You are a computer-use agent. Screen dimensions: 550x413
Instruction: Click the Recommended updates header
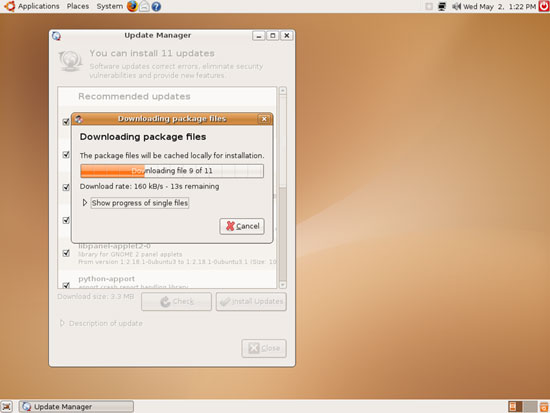click(134, 96)
